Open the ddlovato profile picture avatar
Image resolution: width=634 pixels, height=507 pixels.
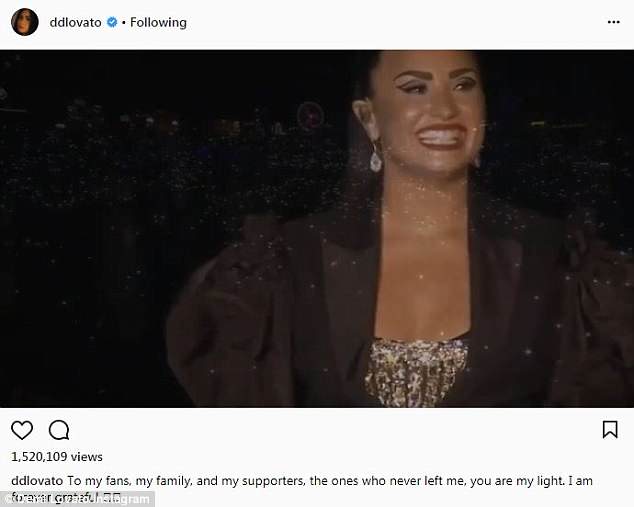click(25, 22)
